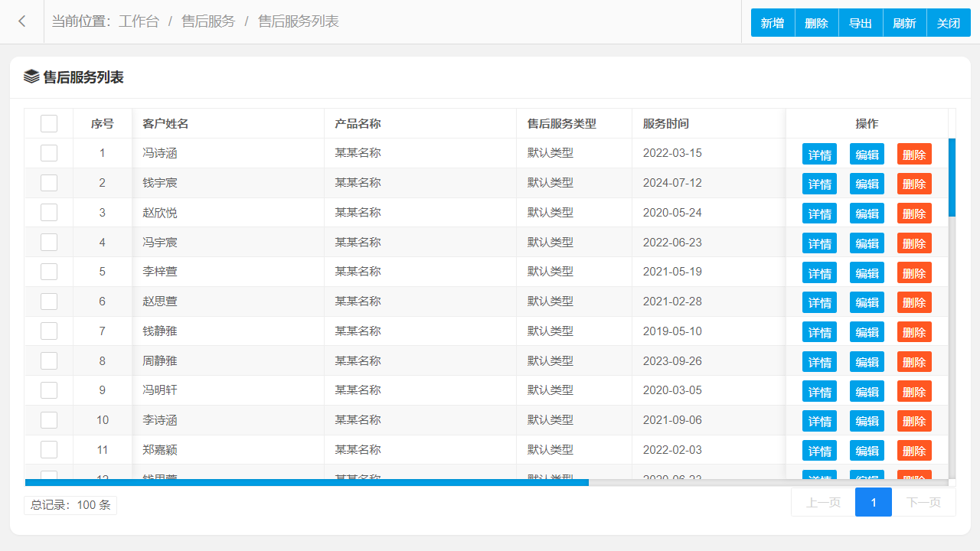
Task: Check the box for row 郑嘉颖
Action: coord(49,450)
